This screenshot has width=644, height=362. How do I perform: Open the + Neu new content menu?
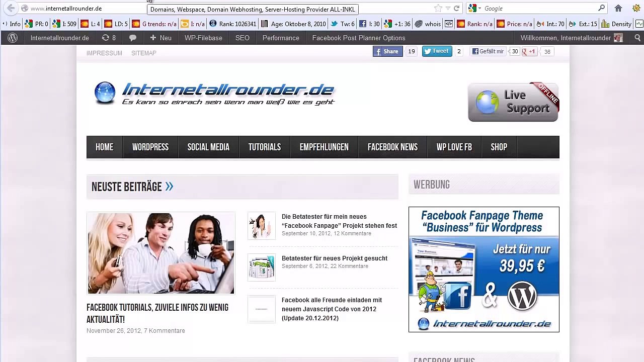click(x=160, y=38)
